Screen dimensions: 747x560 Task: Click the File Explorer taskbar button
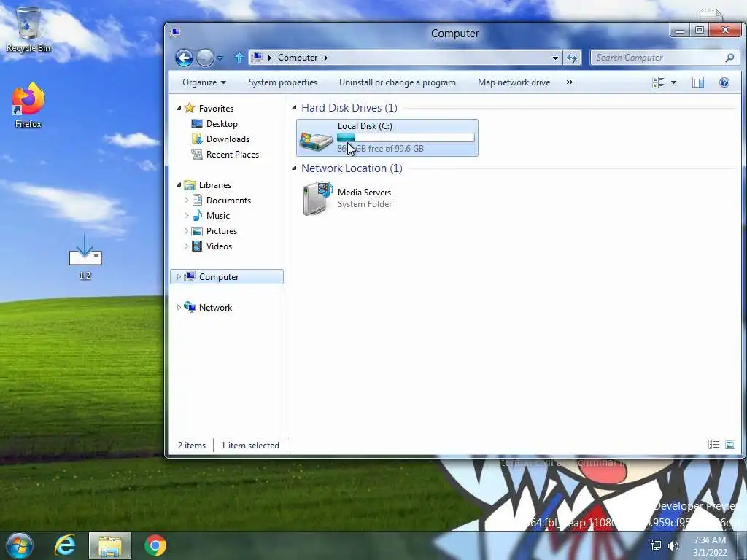(x=110, y=545)
